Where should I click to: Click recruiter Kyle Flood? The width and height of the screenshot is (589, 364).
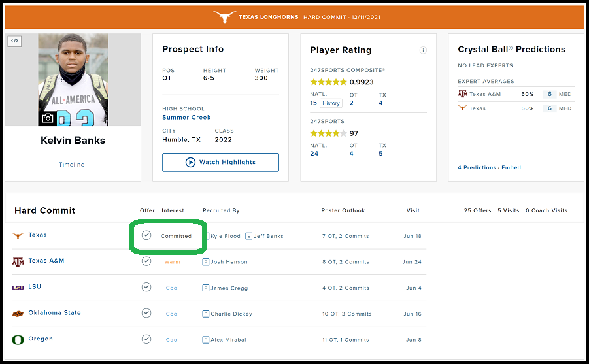[226, 236]
